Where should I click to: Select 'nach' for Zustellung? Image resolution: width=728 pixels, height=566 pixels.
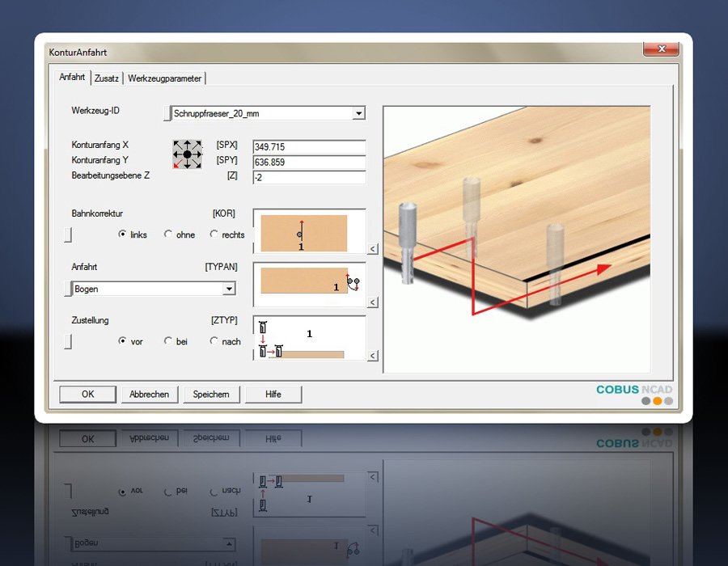pyautogui.click(x=214, y=341)
